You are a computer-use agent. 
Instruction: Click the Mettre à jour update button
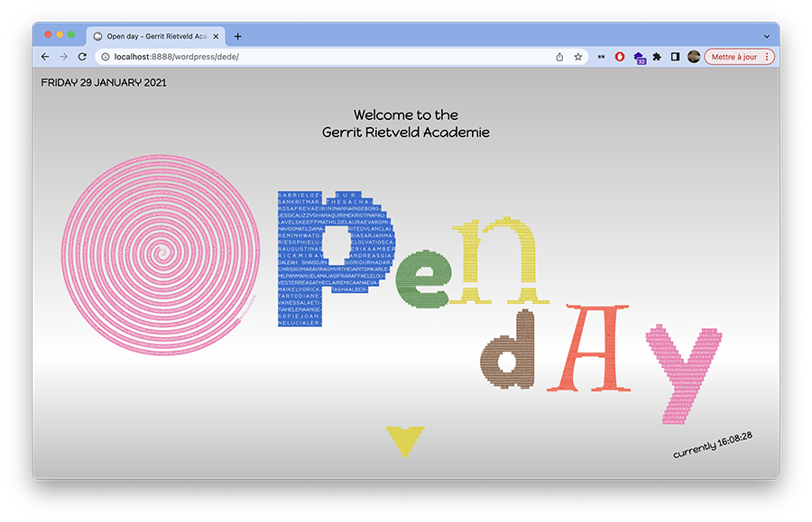coord(734,57)
